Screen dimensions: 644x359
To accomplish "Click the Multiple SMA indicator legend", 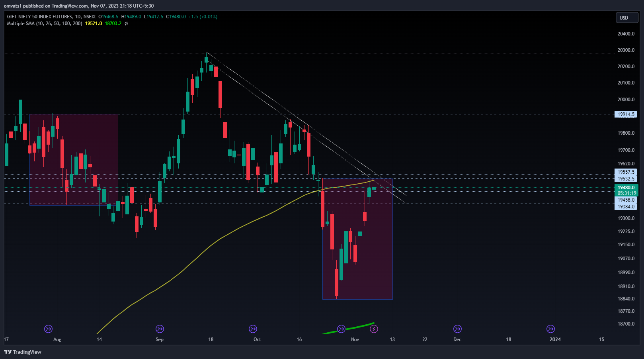I will pyautogui.click(x=45, y=24).
